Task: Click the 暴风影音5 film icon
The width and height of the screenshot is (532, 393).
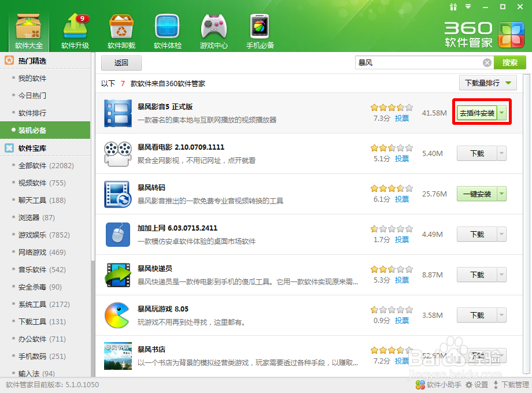Action: [118, 113]
